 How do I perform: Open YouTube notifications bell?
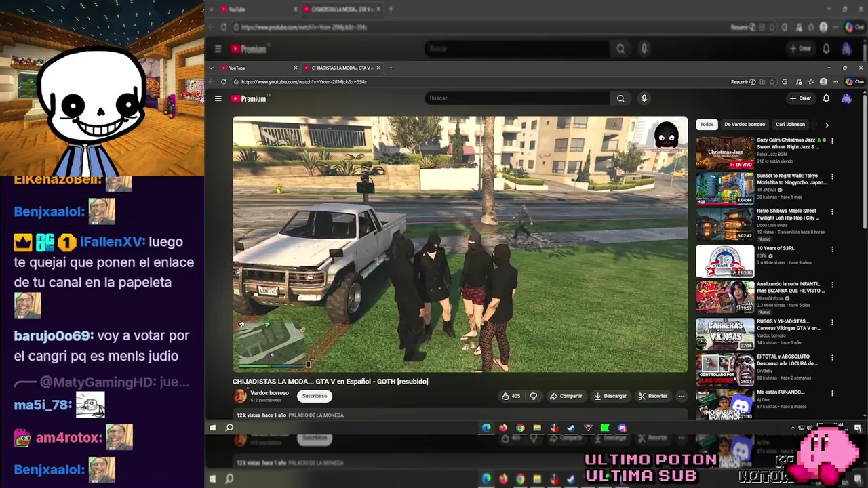pyautogui.click(x=826, y=98)
